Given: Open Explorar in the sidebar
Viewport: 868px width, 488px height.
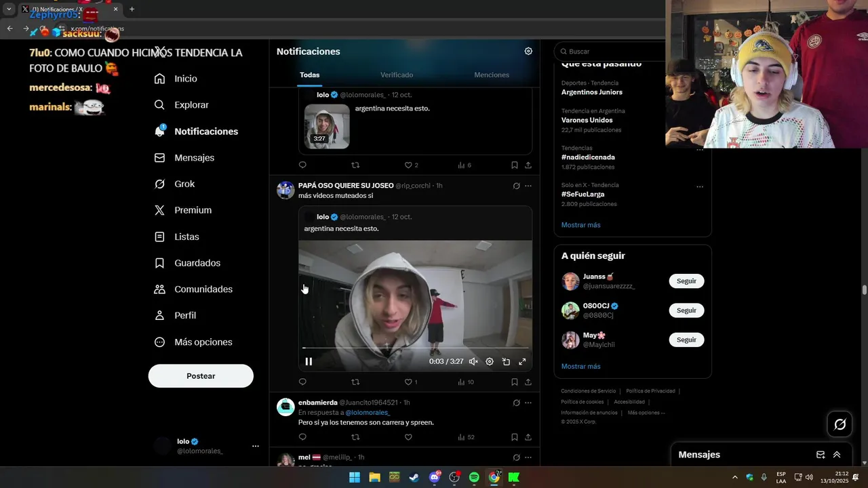Looking at the screenshot, I should coord(181,105).
